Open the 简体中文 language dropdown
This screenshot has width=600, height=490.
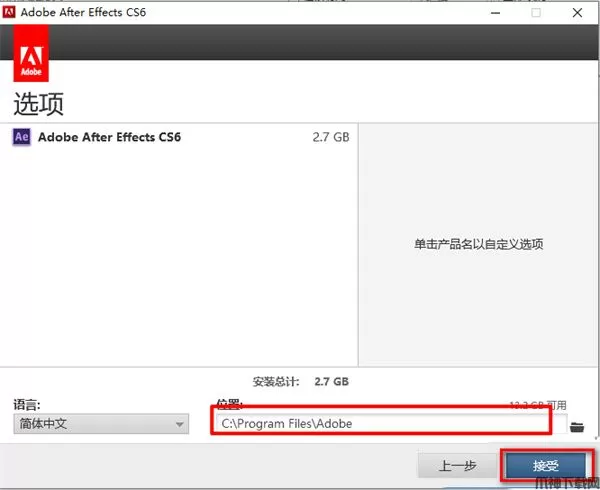coord(101,423)
